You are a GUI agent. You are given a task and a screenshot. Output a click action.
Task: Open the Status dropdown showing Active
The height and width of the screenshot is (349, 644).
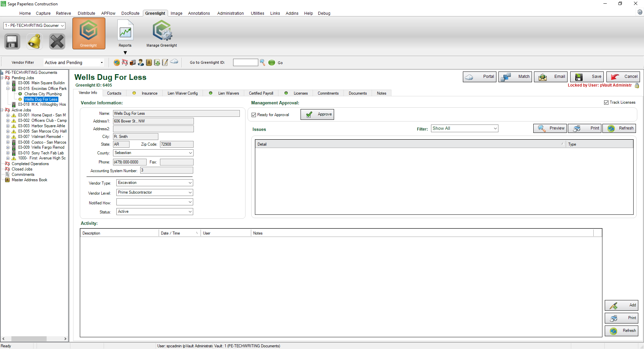[155, 212]
